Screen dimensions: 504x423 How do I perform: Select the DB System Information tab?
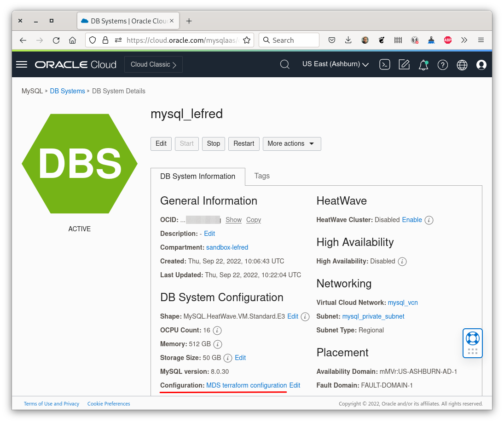(197, 177)
